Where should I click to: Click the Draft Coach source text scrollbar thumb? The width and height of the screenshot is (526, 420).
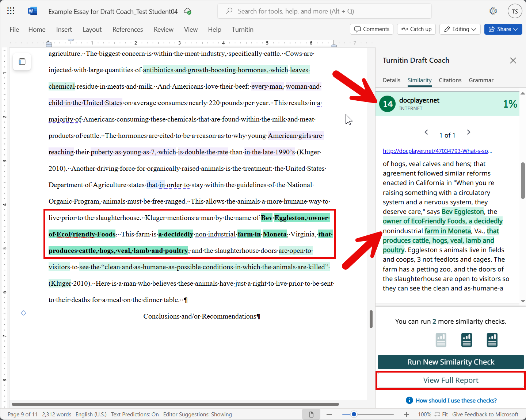click(x=523, y=181)
